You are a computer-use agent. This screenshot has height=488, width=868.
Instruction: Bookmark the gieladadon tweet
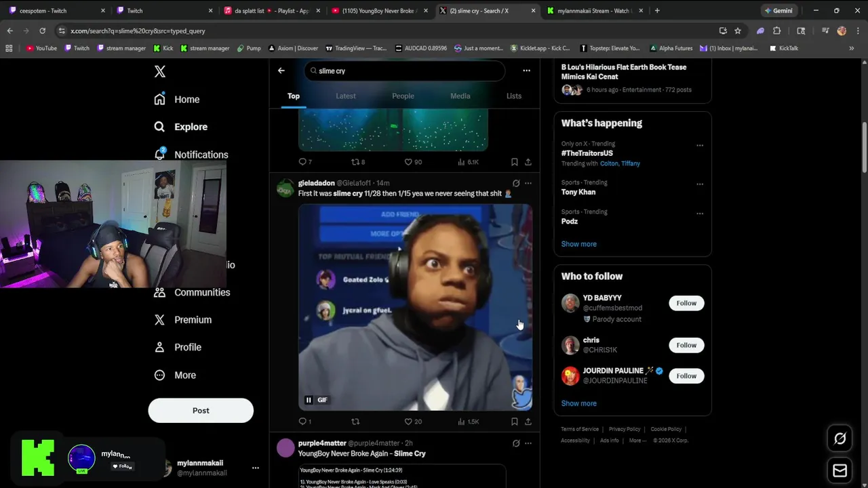[x=514, y=422]
